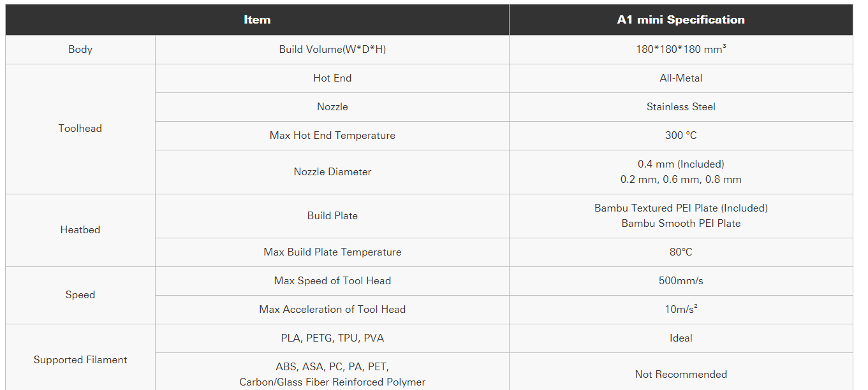Click the "PLA, PETG, TPU, PVA" cell
868x390 pixels.
(x=332, y=338)
